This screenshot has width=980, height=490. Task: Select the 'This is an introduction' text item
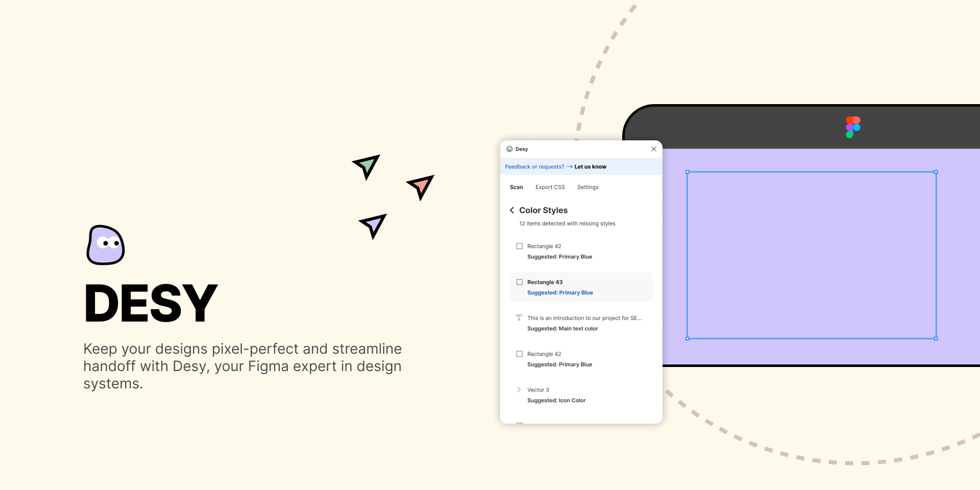584,318
